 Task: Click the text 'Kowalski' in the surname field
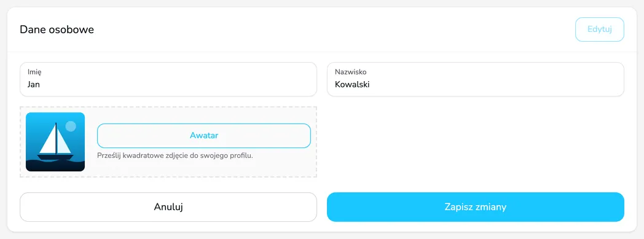(352, 85)
